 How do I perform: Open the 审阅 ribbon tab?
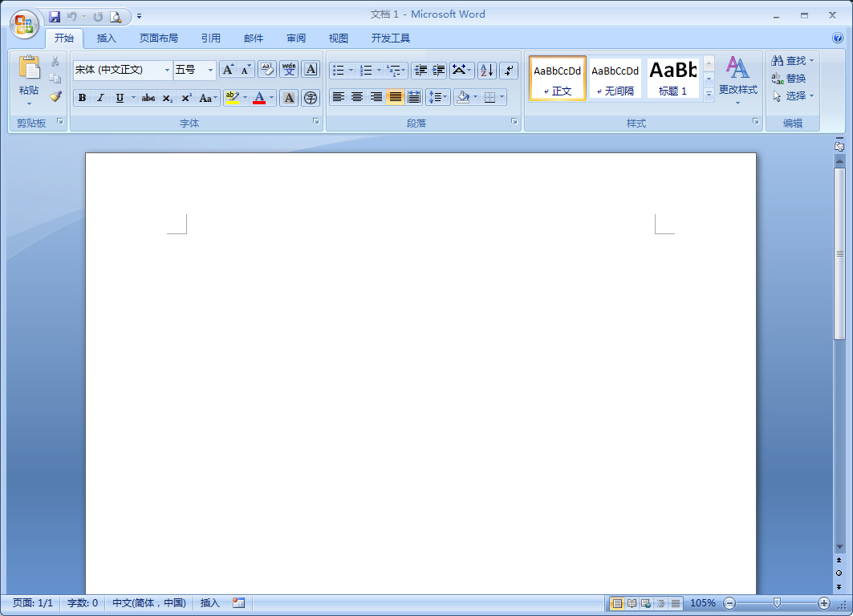[x=294, y=38]
